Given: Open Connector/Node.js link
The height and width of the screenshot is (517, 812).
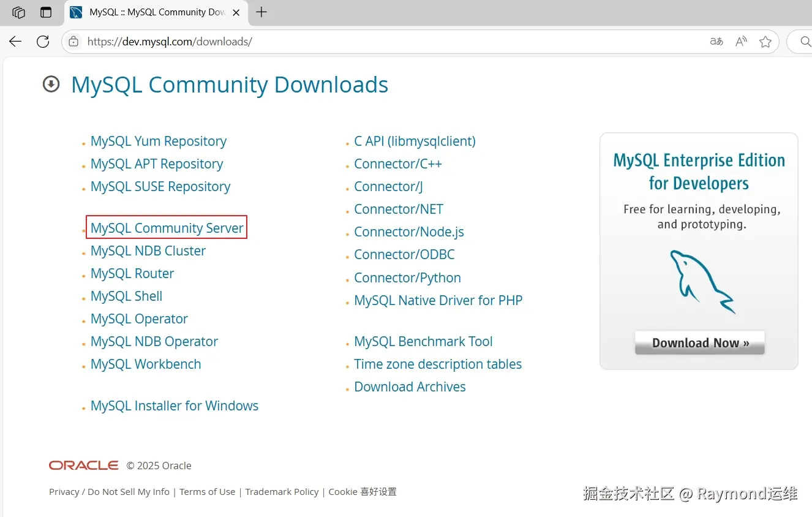Looking at the screenshot, I should click(409, 232).
